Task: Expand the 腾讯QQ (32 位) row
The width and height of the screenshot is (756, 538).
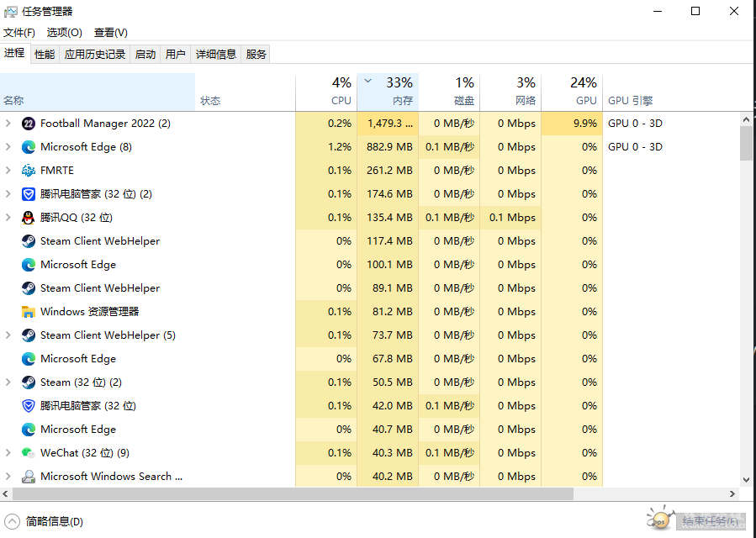Action: (8, 218)
